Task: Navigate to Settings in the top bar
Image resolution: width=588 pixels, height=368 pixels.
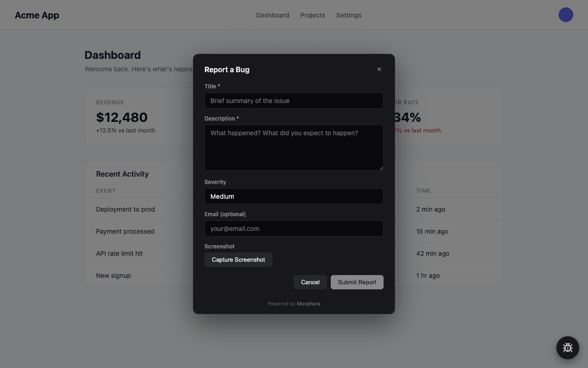Action: (349, 15)
